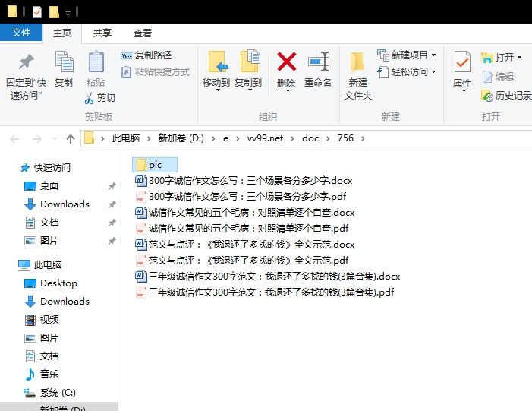Pin the folder to Quick access

tap(26, 77)
